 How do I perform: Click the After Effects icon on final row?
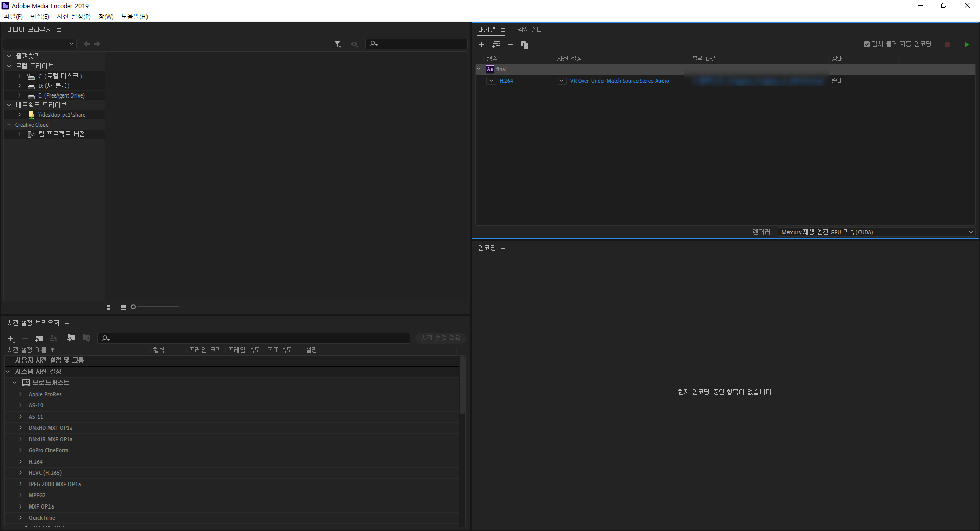pos(490,69)
